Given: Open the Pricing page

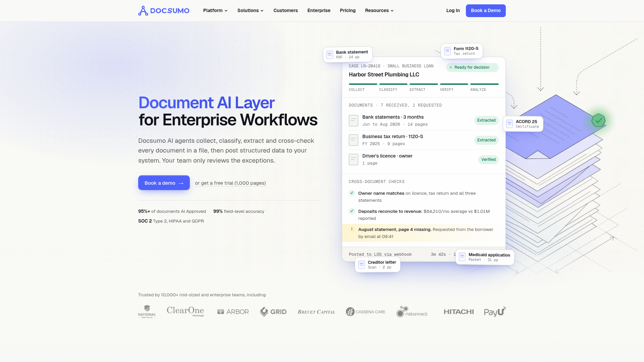Looking at the screenshot, I should click(348, 11).
